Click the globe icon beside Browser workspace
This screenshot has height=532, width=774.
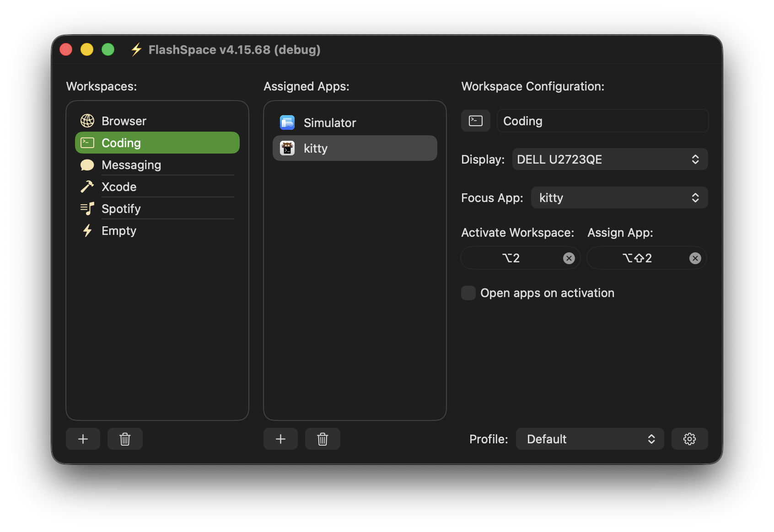tap(87, 121)
